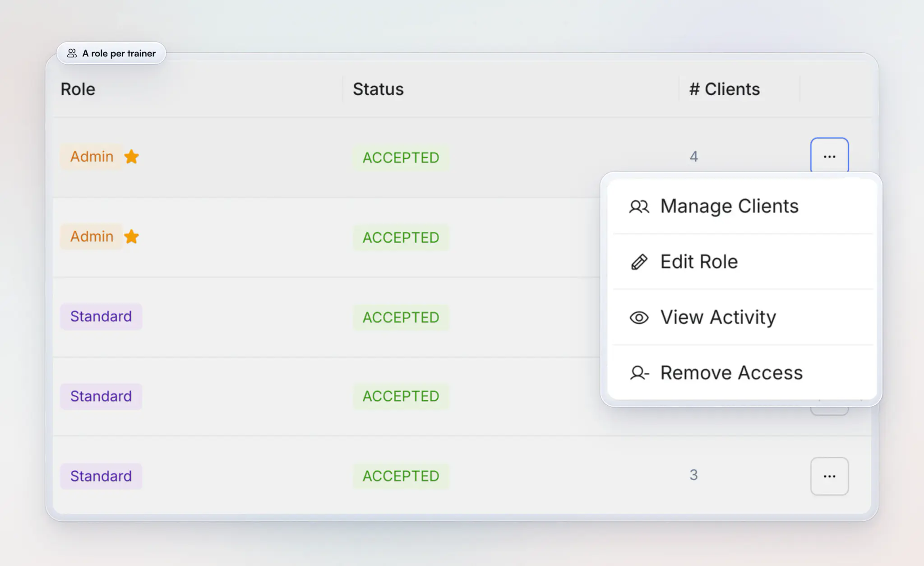Click the pencil icon beside Edit Role

point(639,262)
